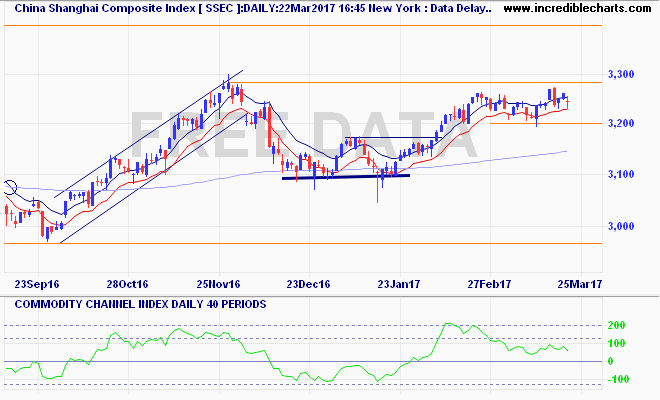Click the Commodity Channel Index Daily 40 Periods heading

pyautogui.click(x=140, y=304)
